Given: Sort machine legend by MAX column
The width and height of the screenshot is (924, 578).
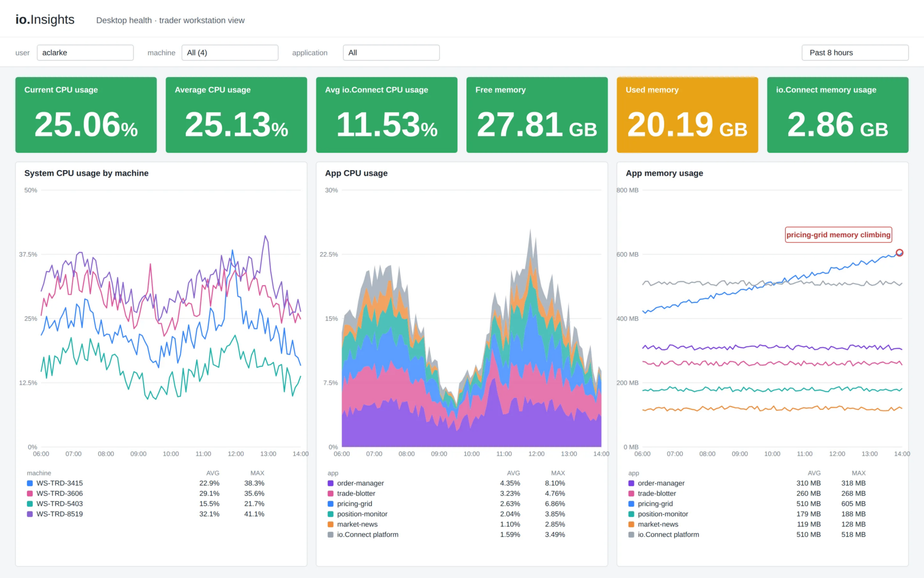Looking at the screenshot, I should pos(257,473).
